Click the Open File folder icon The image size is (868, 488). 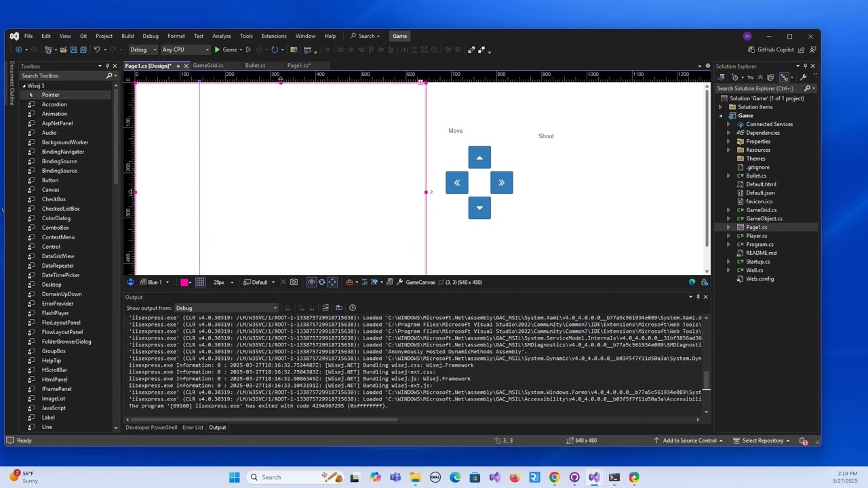click(63, 49)
